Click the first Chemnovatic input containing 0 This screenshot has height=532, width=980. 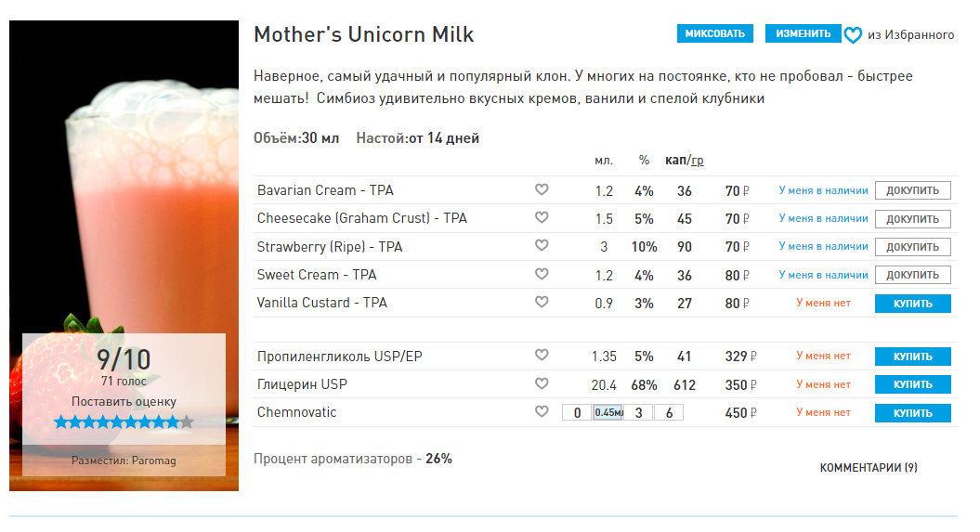[x=576, y=413]
